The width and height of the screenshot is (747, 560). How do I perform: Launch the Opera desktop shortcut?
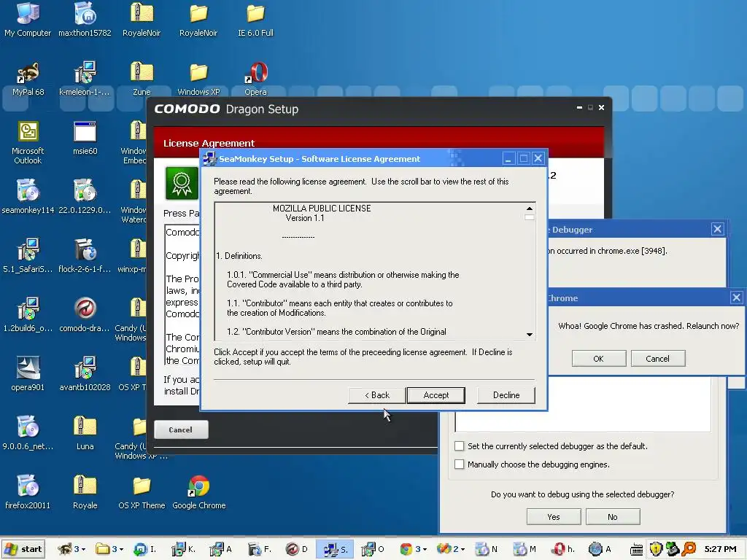(256, 78)
